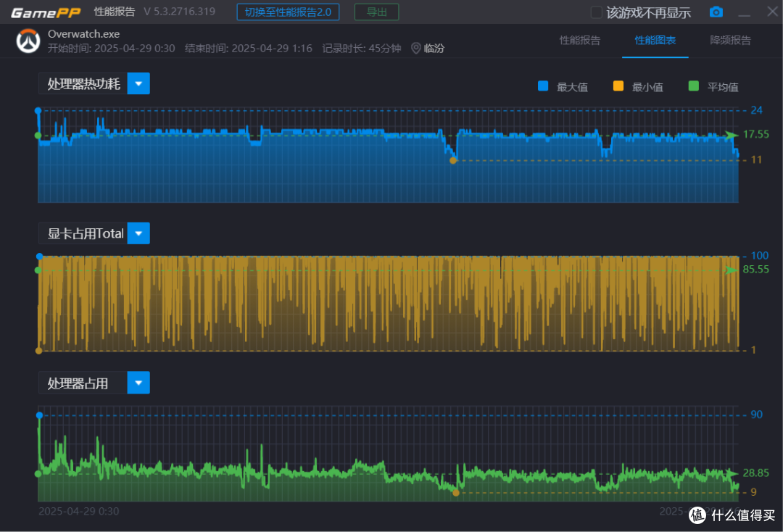Click the 导出 export button
Screen dimensions: 783x532
tap(376, 12)
